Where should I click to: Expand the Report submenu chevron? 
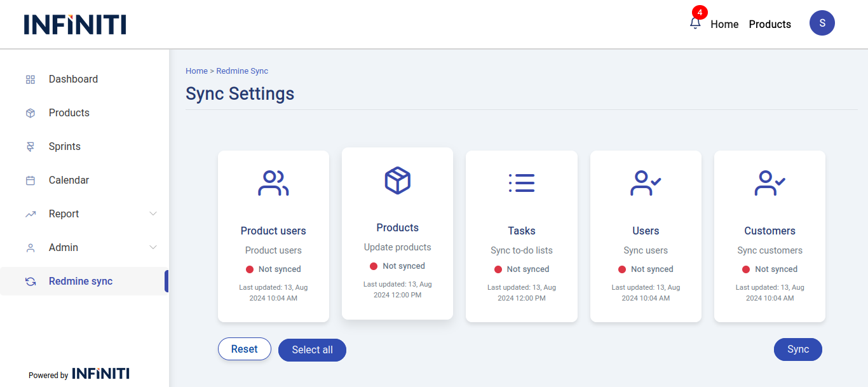tap(153, 214)
